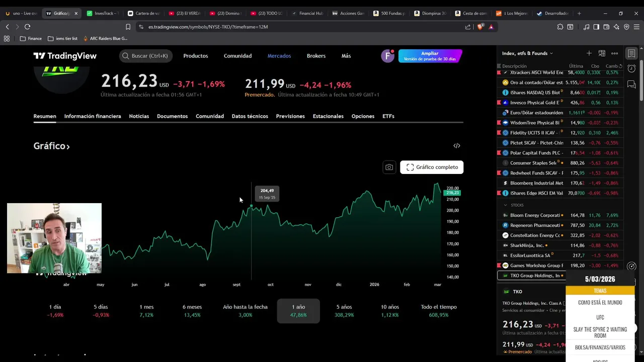The image size is (644, 362).
Task: Click the calendar target icon in right sidebar
Action: [632, 266]
